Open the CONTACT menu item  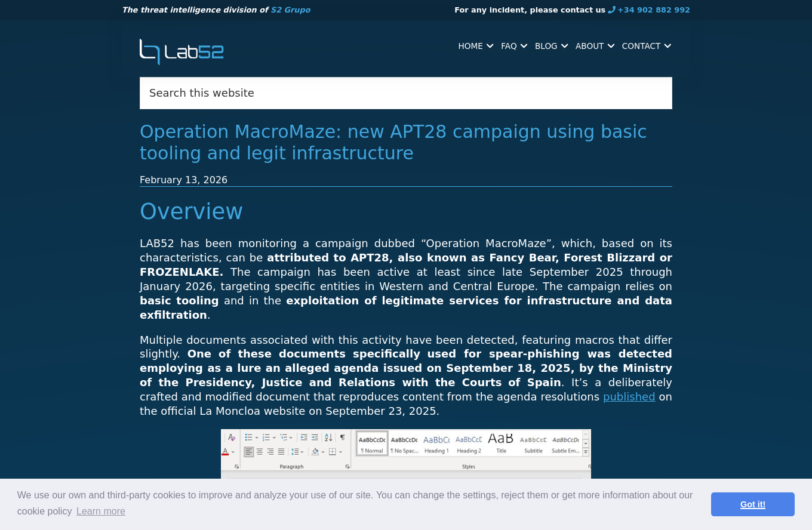pyautogui.click(x=641, y=46)
